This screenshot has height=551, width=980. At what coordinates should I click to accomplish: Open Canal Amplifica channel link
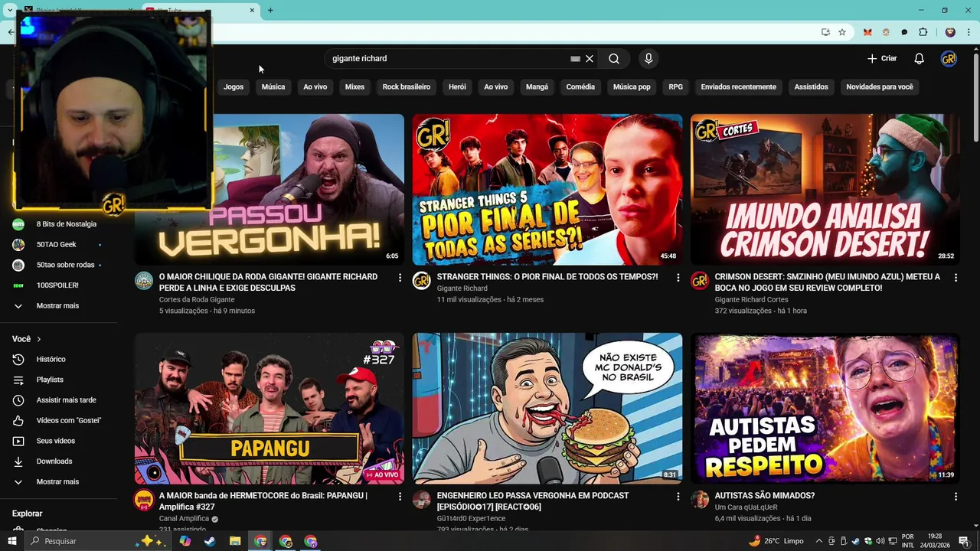pos(184,519)
